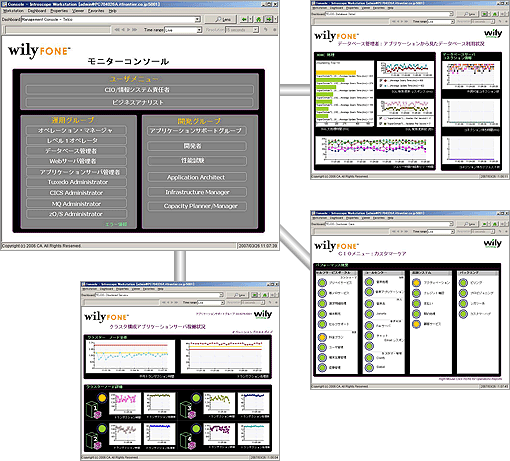Click the top yellow status indicator in third CIO column
510x461 pixels.
416,283
